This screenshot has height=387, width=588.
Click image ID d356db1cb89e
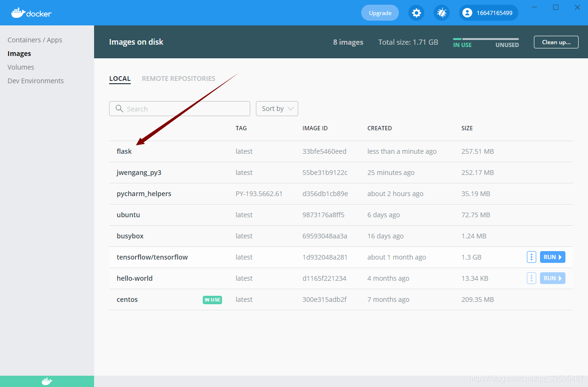(326, 194)
